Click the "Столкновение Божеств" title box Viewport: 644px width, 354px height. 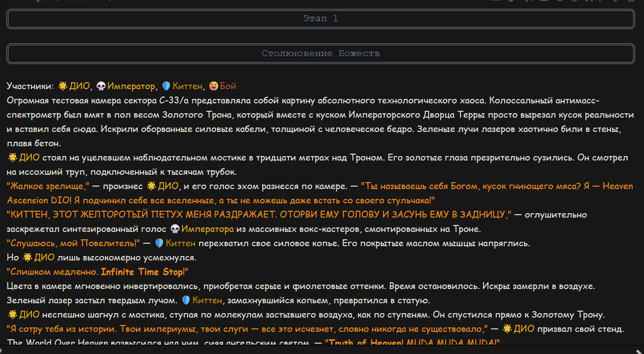(321, 54)
